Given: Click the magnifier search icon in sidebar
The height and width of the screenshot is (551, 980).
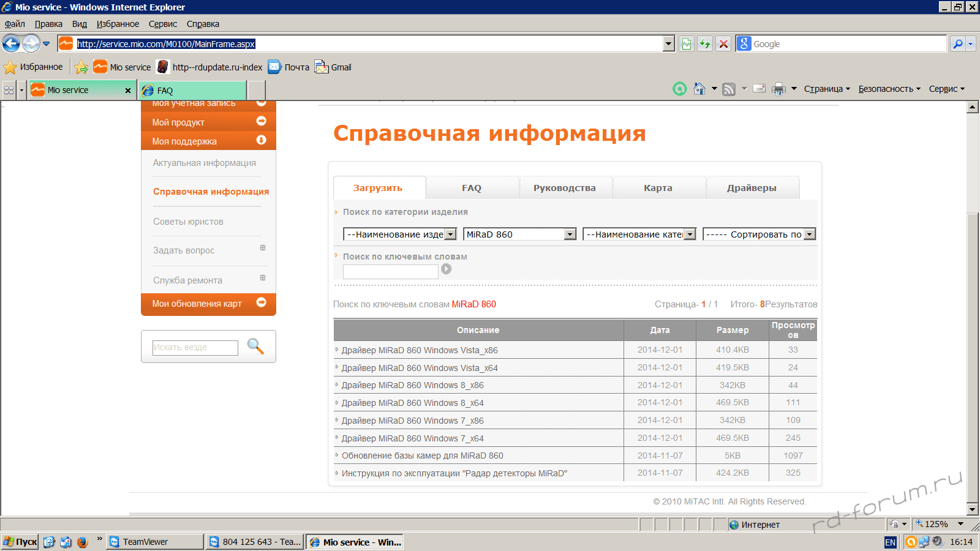Looking at the screenshot, I should pyautogui.click(x=255, y=347).
